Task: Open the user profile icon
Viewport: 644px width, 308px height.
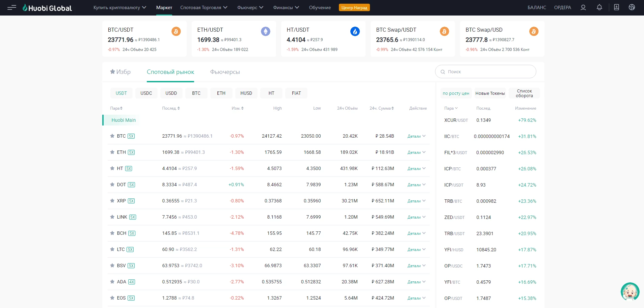Action: (583, 7)
